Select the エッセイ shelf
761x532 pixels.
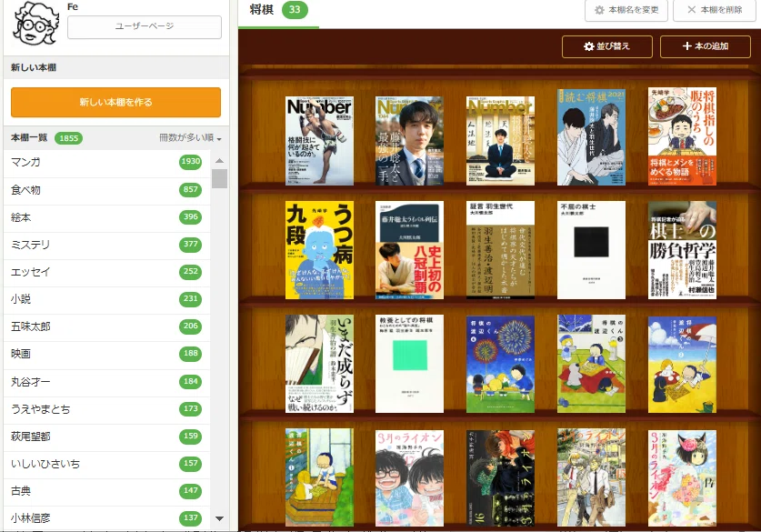point(106,271)
